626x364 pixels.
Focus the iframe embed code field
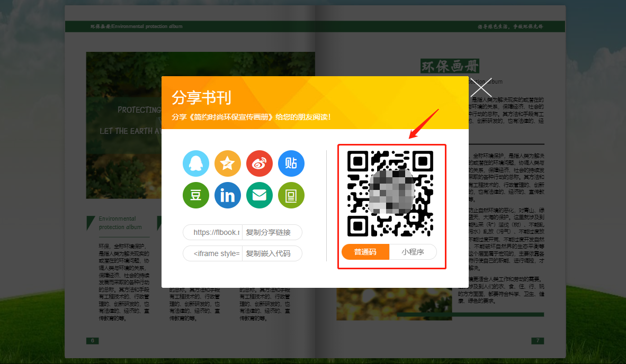[x=213, y=253]
